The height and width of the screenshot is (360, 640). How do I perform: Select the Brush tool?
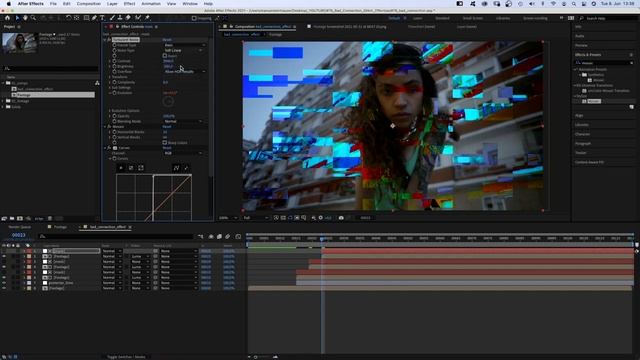[112, 18]
